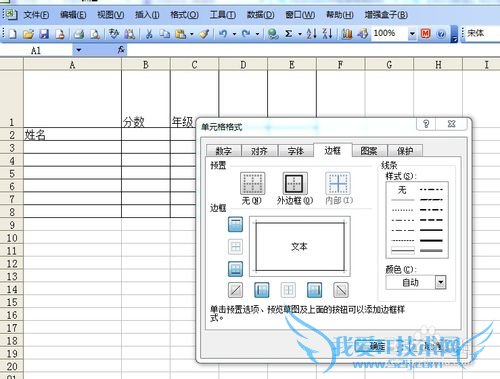Click the Open file folder icon

click(x=28, y=34)
